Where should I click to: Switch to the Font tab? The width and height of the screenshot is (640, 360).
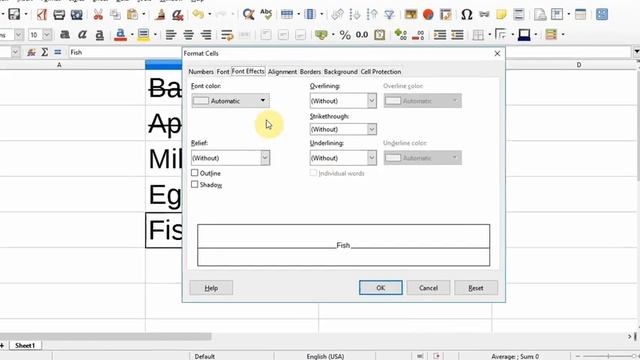pos(223,71)
